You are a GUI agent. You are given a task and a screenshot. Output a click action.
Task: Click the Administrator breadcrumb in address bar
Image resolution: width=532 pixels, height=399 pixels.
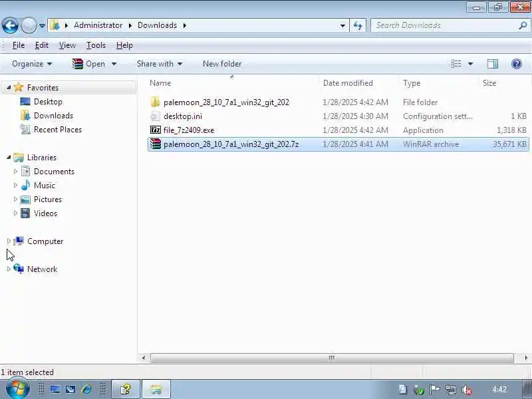98,25
